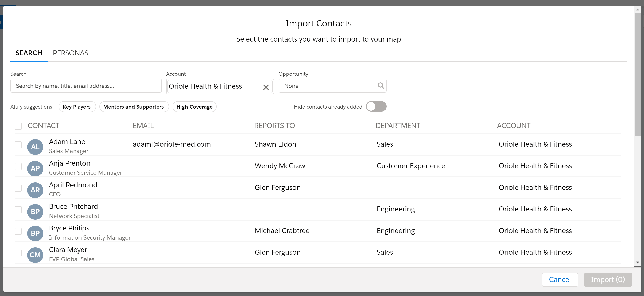Click the Network Specialist title
The width and height of the screenshot is (644, 296).
(74, 216)
